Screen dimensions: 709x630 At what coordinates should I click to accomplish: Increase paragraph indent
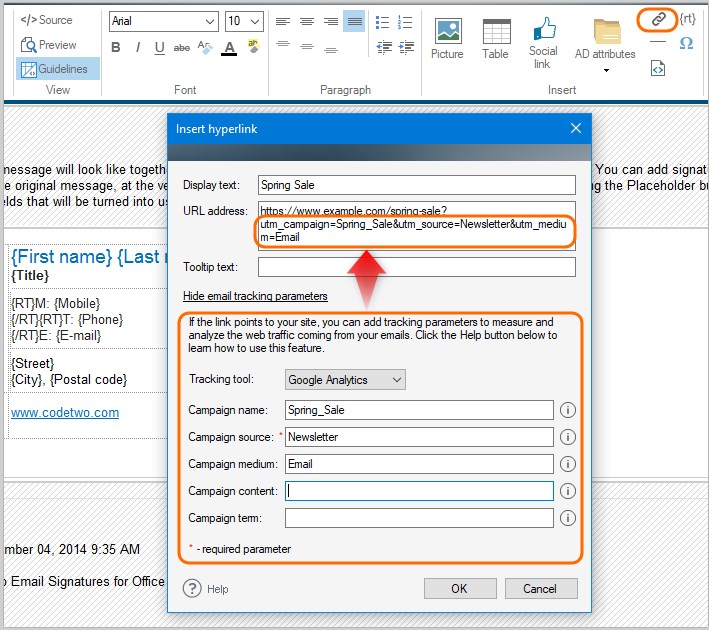(x=406, y=47)
